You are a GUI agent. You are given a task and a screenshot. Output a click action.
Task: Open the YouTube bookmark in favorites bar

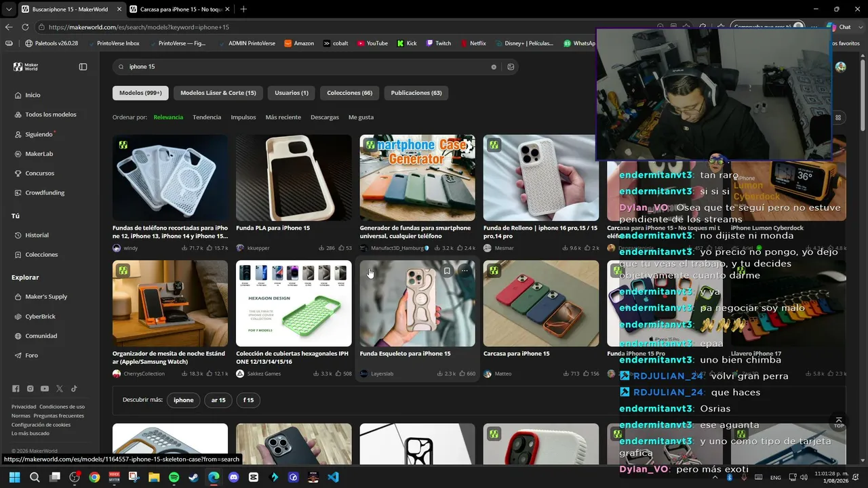click(x=372, y=43)
